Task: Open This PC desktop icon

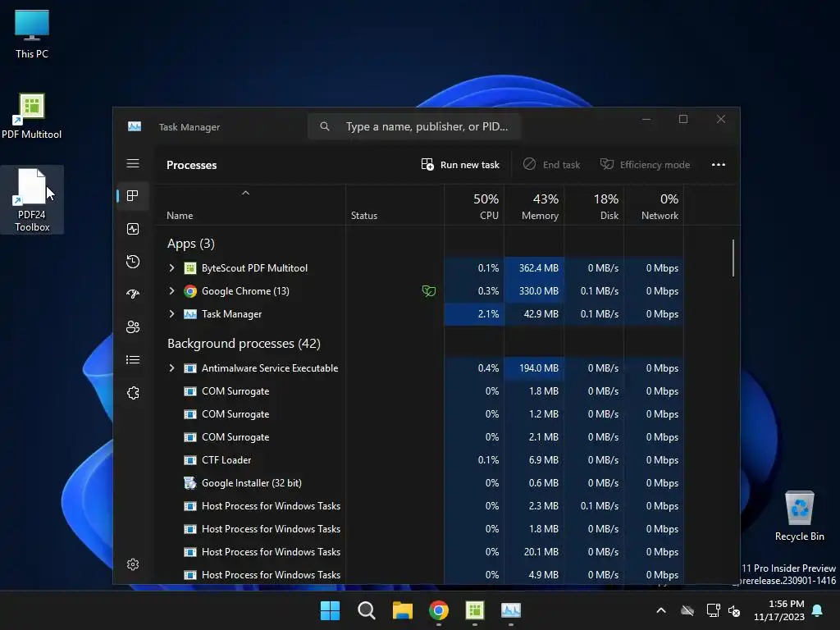Action: [x=32, y=34]
